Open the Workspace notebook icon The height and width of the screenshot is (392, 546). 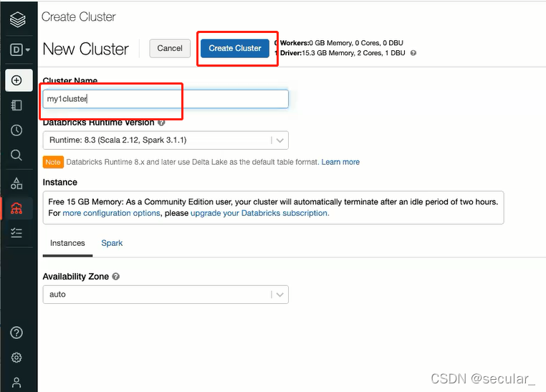coord(16,105)
